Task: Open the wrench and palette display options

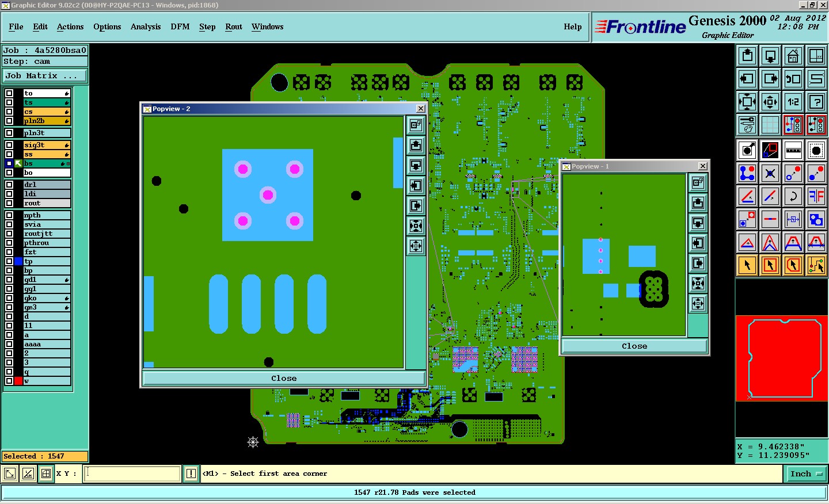Action: pos(747,125)
